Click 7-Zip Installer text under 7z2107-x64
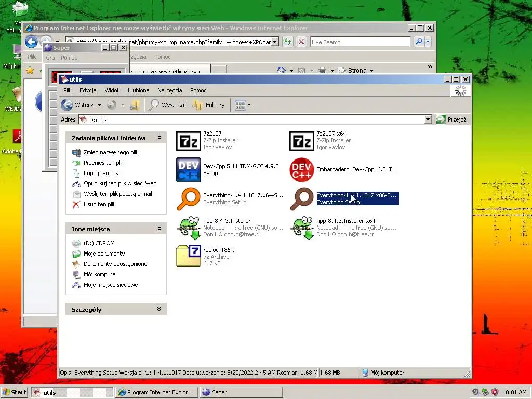The height and width of the screenshot is (399, 532). (334, 140)
